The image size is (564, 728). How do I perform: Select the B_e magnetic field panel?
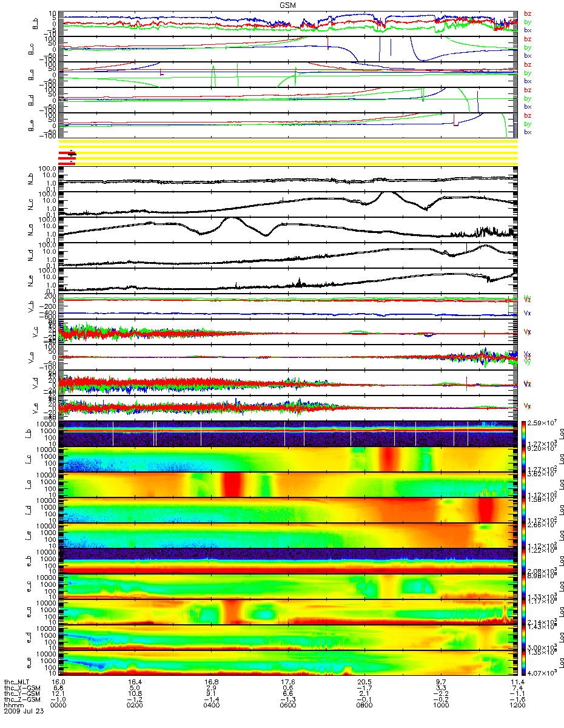pyautogui.click(x=288, y=125)
